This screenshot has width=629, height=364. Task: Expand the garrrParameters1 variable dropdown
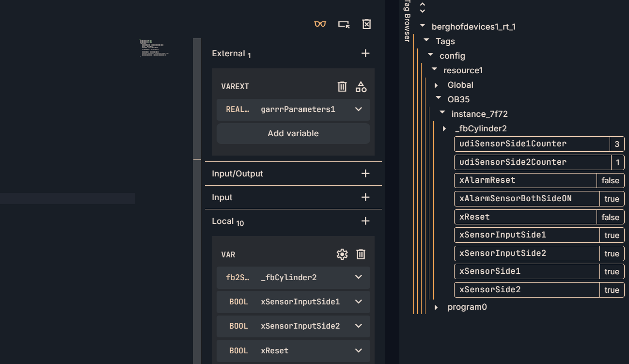click(359, 110)
